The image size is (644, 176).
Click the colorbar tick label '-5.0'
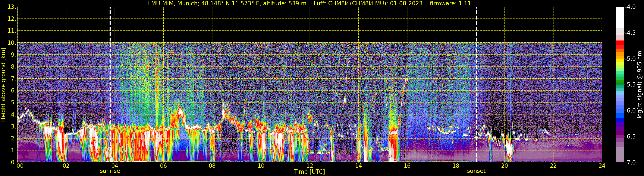(x=630, y=59)
